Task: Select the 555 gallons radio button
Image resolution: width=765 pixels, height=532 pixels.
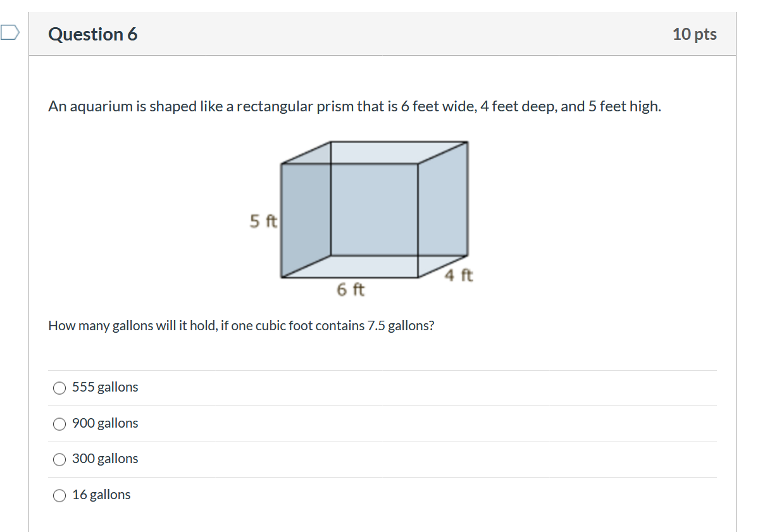Action: click(x=59, y=388)
